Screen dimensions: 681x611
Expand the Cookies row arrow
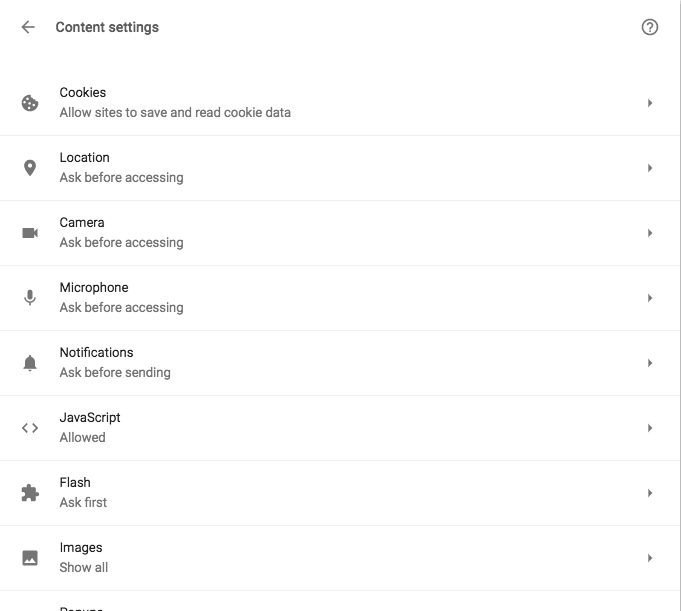coord(650,103)
